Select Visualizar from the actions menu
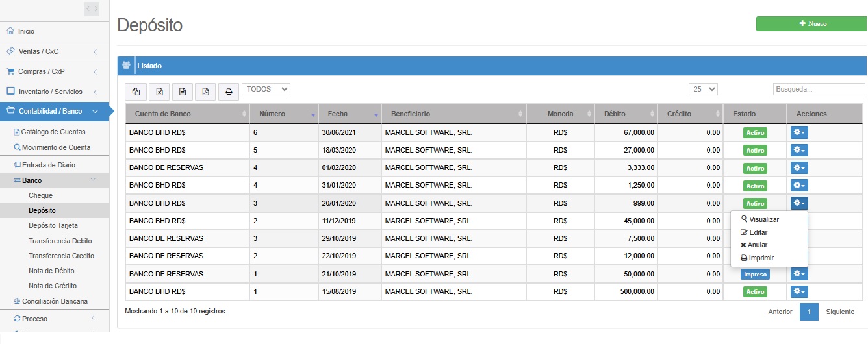Viewport: 868px width, 344px height. tap(763, 219)
